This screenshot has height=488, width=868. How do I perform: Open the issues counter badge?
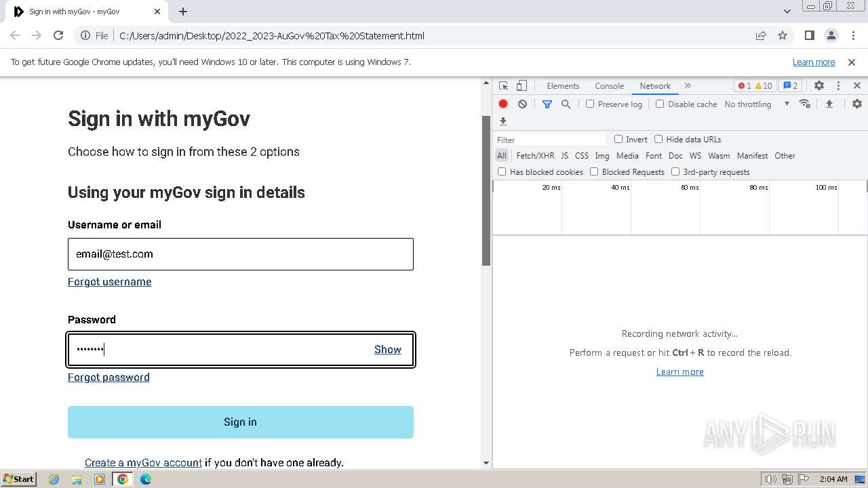coord(791,86)
